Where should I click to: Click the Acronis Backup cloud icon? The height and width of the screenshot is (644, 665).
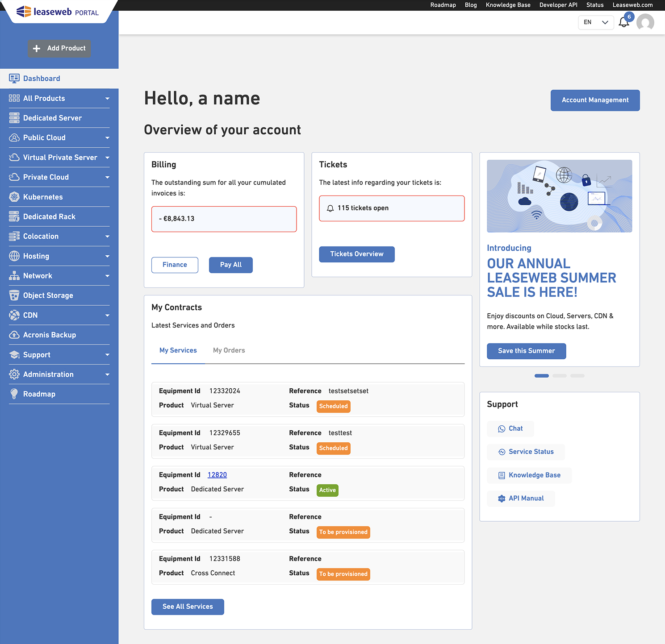pyautogui.click(x=14, y=335)
